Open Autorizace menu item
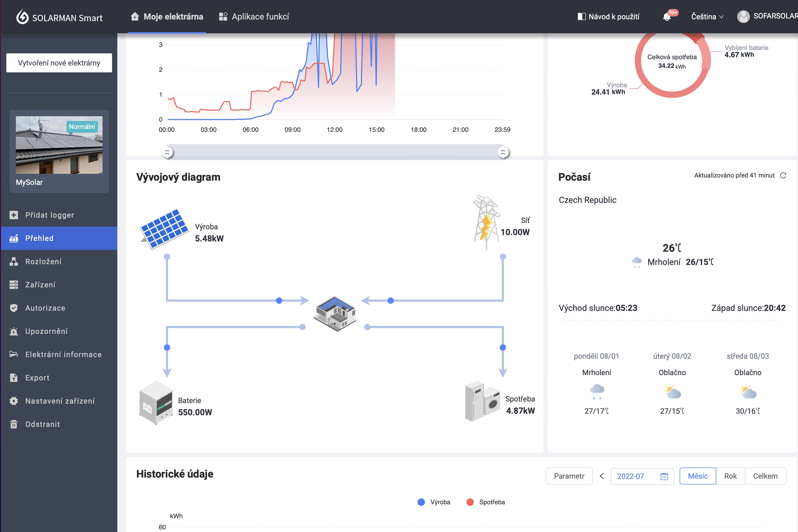 pyautogui.click(x=59, y=308)
